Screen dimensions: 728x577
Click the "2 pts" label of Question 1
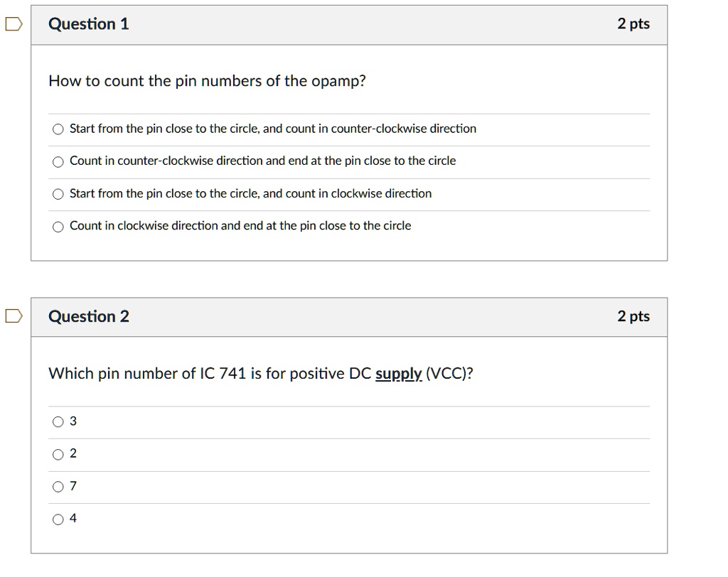click(633, 24)
